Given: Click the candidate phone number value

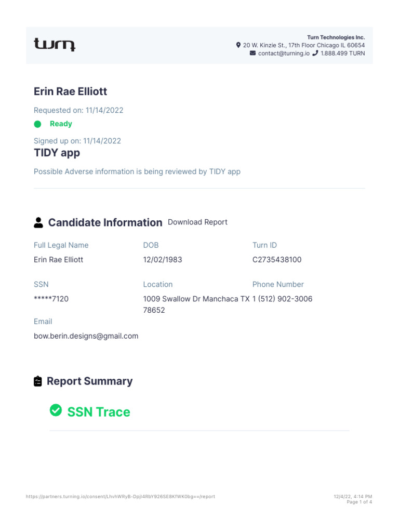Looking at the screenshot, I should click(282, 299).
